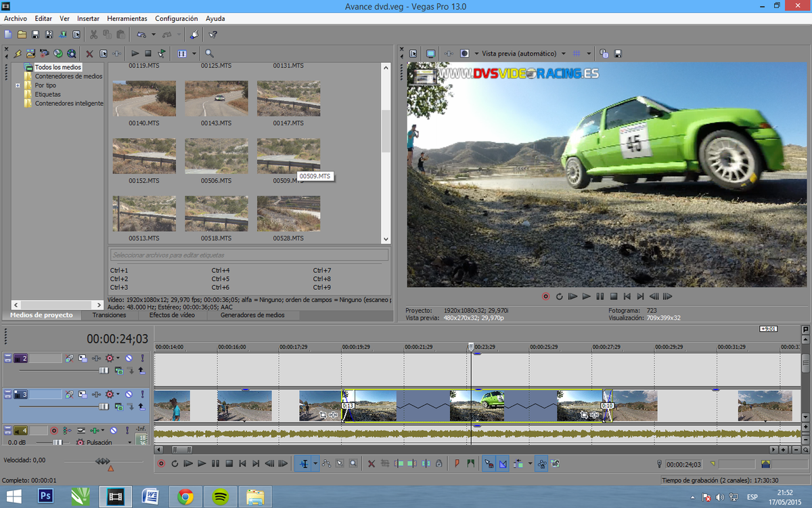Click the Render As toolbar icon
Screen dimensions: 812x508
(x=62, y=34)
